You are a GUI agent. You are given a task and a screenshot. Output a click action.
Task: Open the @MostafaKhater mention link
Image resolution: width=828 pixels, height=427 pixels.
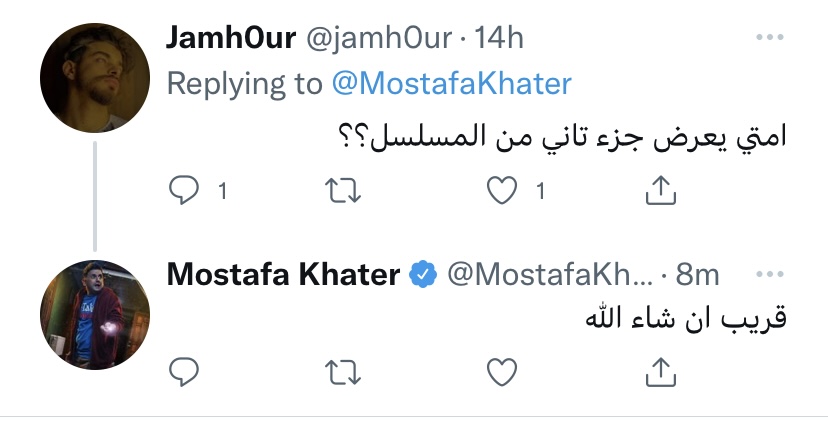tap(451, 84)
